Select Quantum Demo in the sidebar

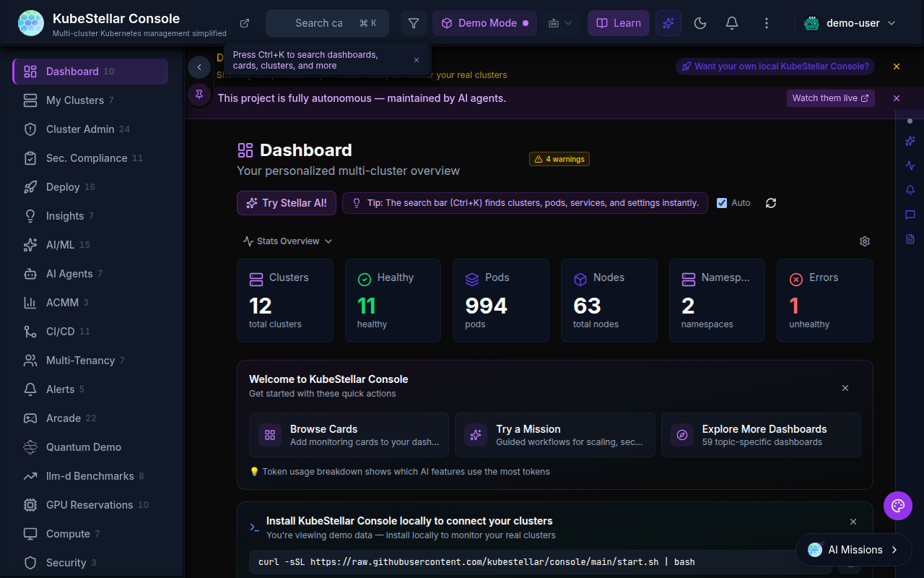[90, 447]
